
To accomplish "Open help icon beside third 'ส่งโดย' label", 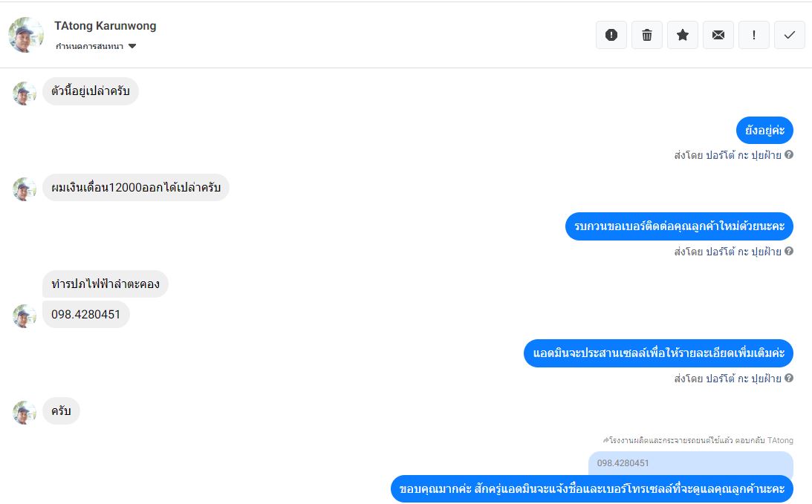I will coord(789,379).
